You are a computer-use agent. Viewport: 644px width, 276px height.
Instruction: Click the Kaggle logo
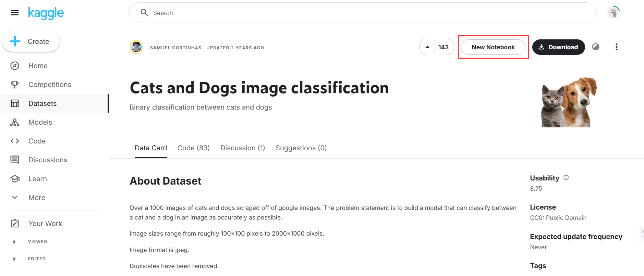(x=46, y=13)
